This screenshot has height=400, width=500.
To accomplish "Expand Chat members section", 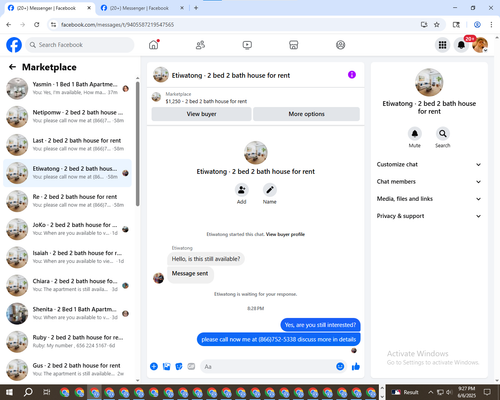I will [x=429, y=182].
